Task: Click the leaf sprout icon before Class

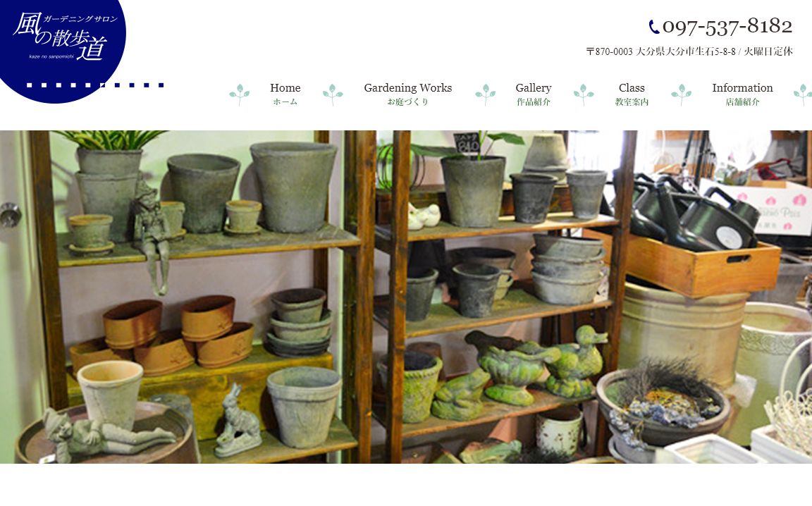Action: pos(584,94)
